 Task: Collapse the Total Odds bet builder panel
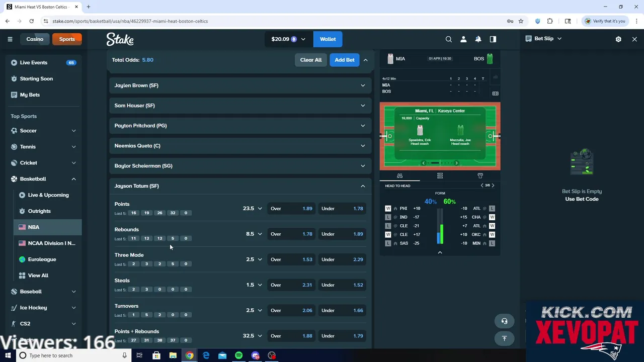pyautogui.click(x=366, y=60)
